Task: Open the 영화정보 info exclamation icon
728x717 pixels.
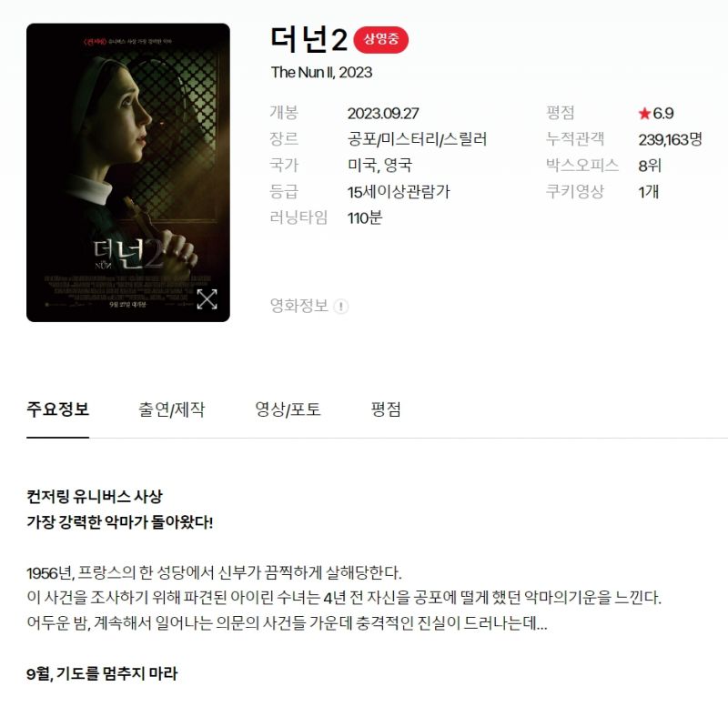Action: tap(340, 307)
